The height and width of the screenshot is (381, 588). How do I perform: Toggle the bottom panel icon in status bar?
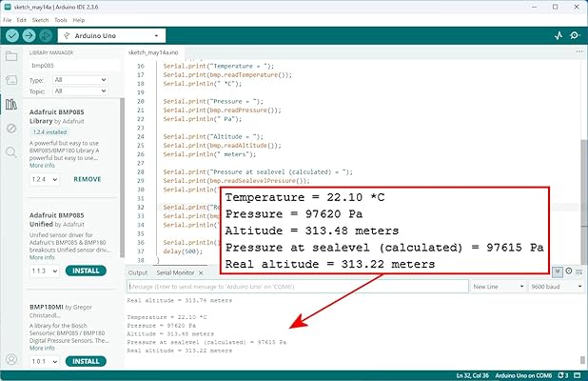[x=578, y=375]
